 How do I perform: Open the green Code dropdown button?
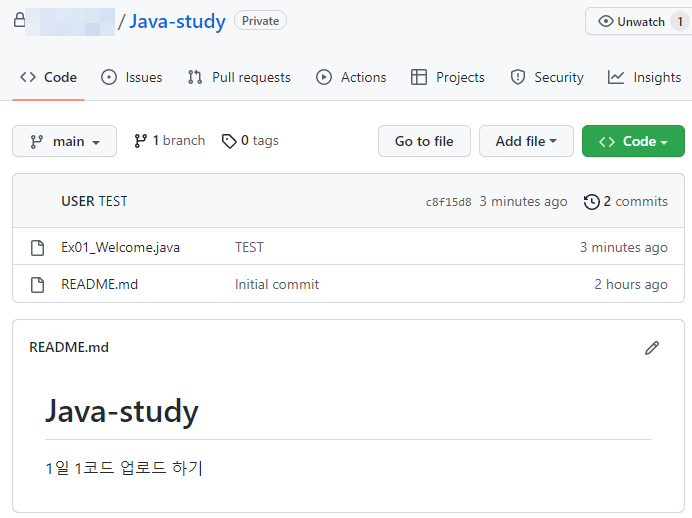pyautogui.click(x=633, y=141)
